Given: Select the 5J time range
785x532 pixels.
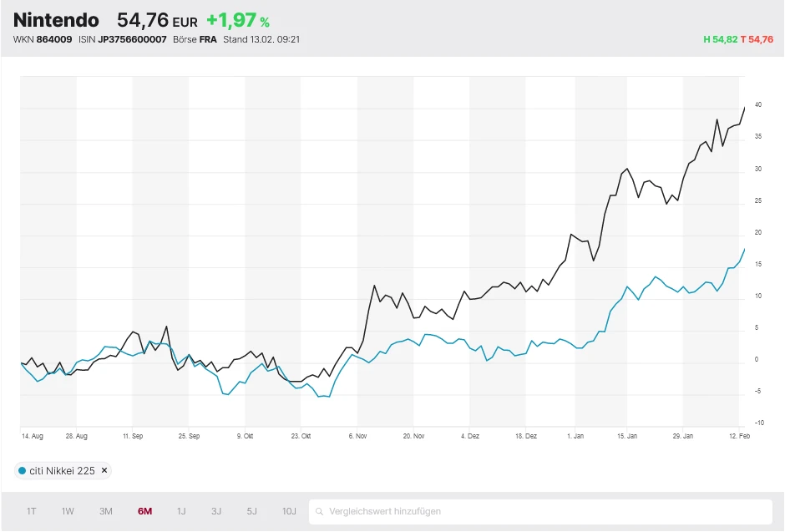Looking at the screenshot, I should 251,511.
